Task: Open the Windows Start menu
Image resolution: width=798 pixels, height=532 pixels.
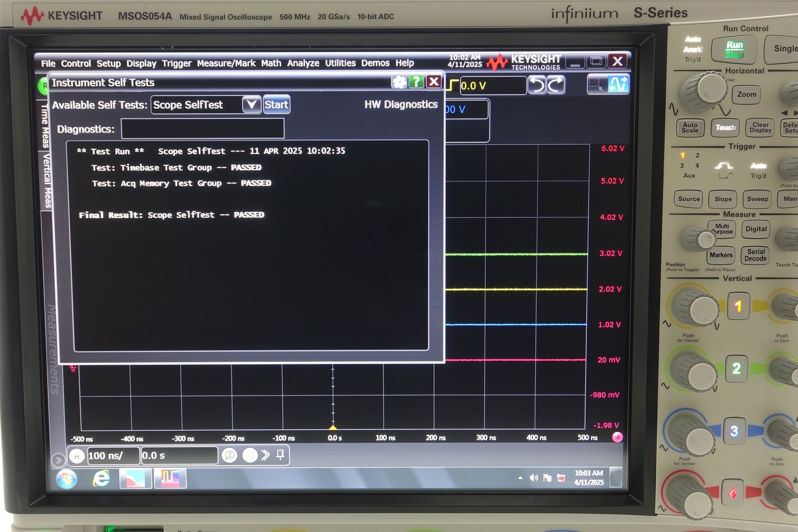Action: (67, 479)
